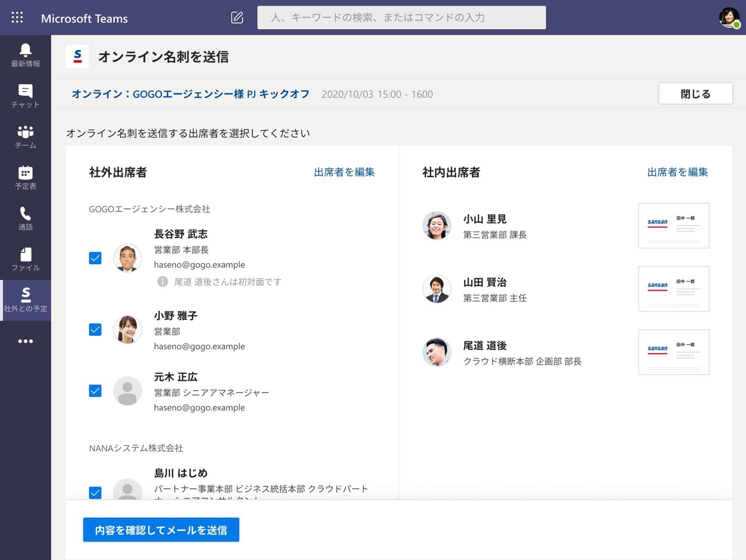This screenshot has width=746, height=560.
Task: Click the title 営業部 シニアアマネージャー
Action: [x=211, y=393]
